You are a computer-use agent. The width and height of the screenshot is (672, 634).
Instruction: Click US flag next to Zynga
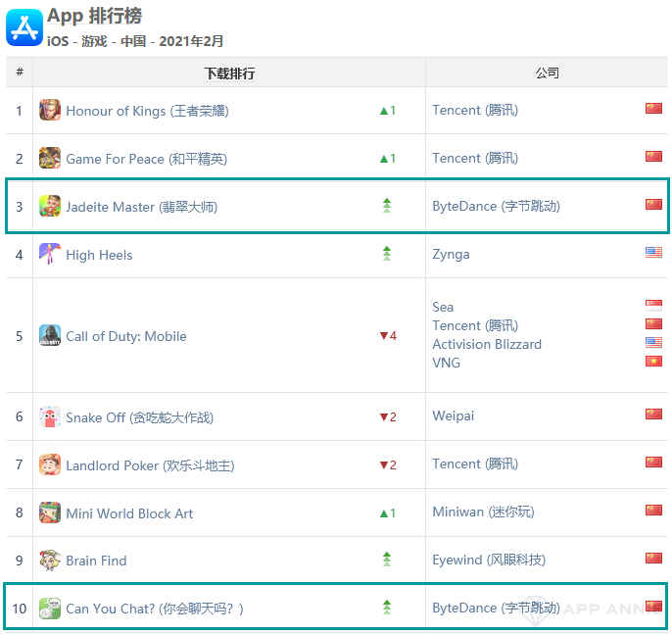click(x=653, y=253)
